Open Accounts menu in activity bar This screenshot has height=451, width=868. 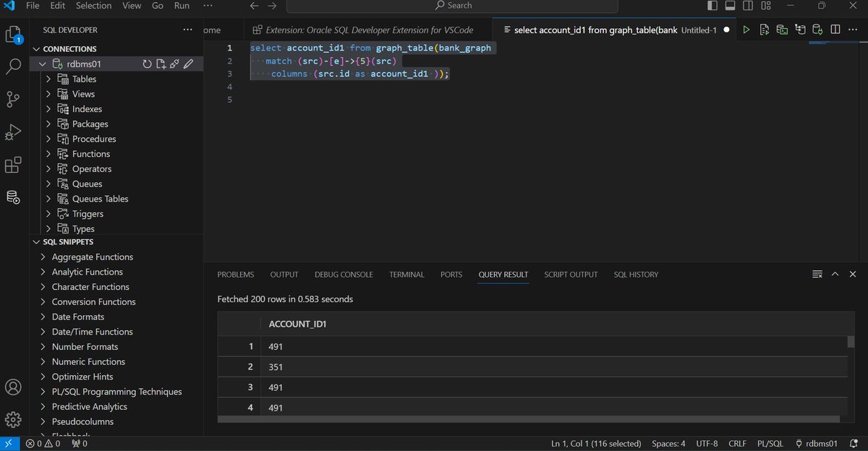(x=13, y=387)
